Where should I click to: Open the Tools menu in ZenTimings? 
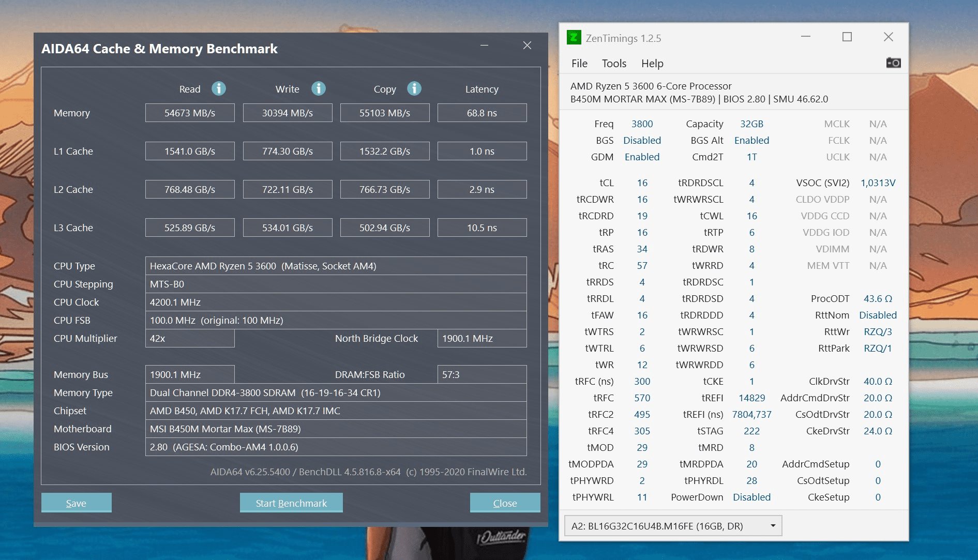coord(614,63)
